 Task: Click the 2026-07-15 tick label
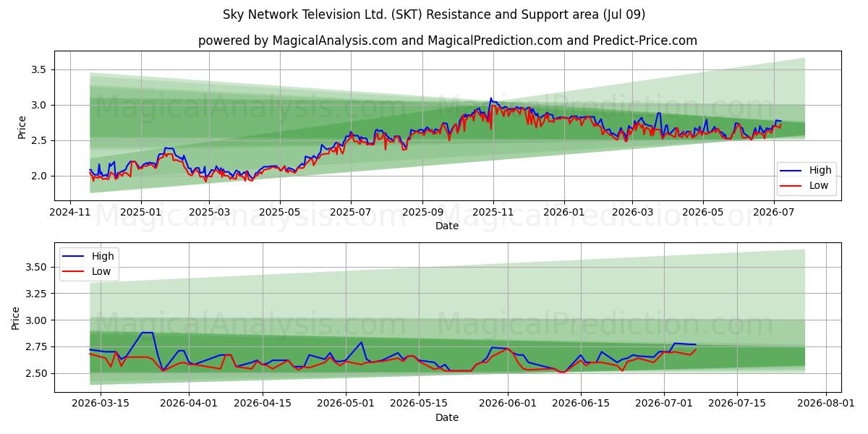coord(737,404)
